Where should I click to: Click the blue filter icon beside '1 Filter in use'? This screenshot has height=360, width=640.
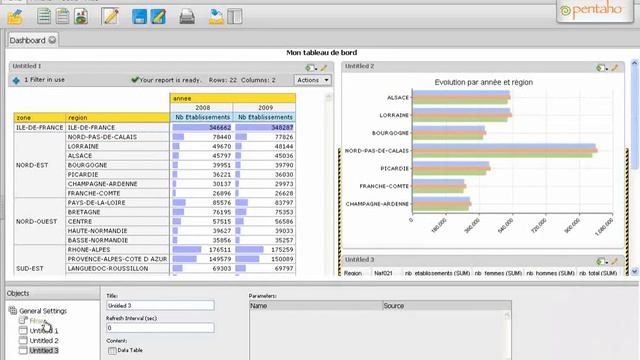tap(16, 80)
